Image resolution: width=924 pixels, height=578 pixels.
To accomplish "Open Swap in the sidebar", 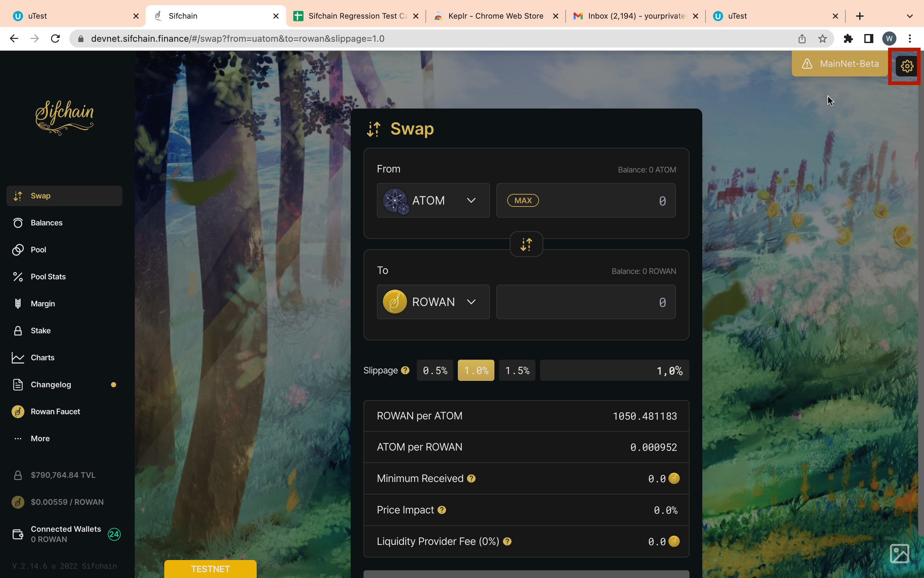I will 64,196.
